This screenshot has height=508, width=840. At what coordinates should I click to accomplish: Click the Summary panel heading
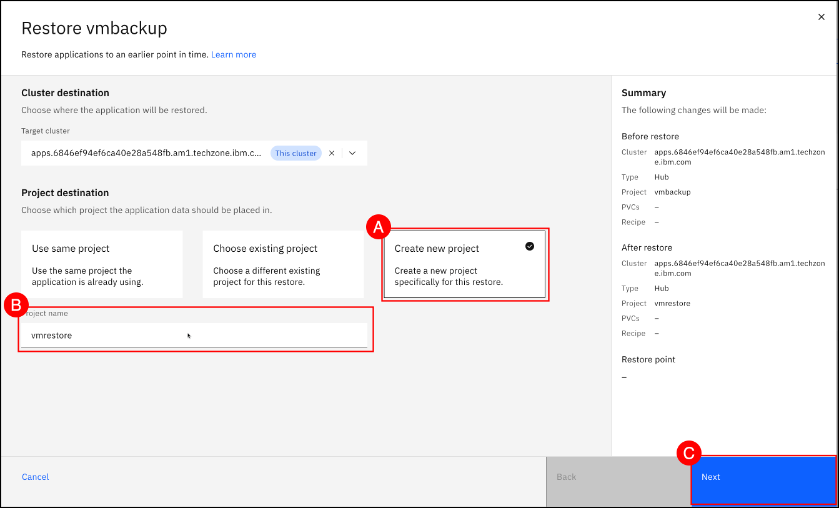coord(643,93)
